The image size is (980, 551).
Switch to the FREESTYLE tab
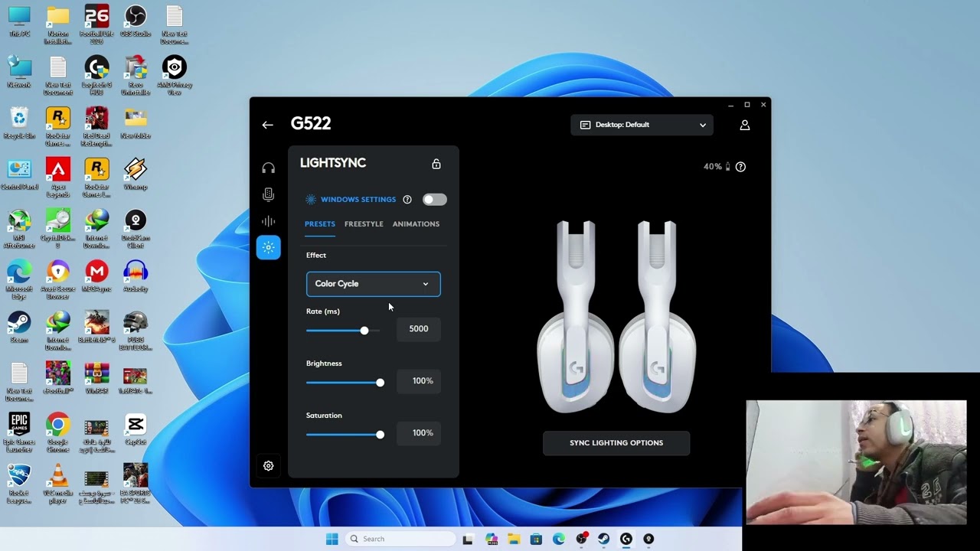coord(364,224)
